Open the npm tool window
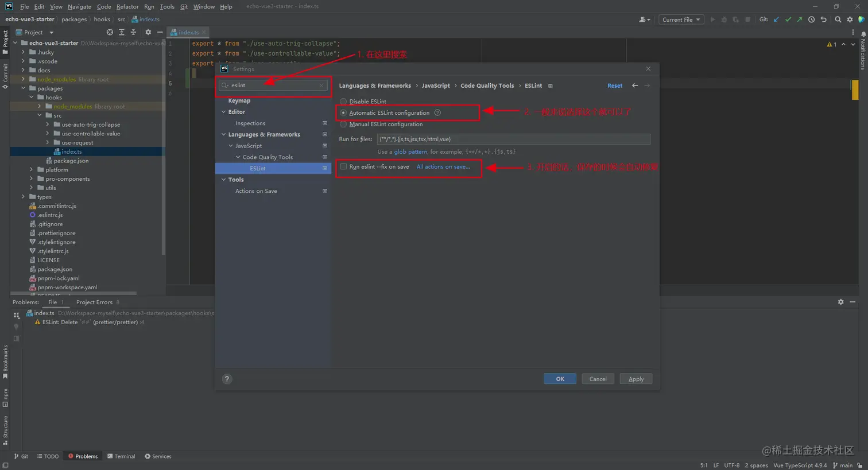 click(x=5, y=398)
